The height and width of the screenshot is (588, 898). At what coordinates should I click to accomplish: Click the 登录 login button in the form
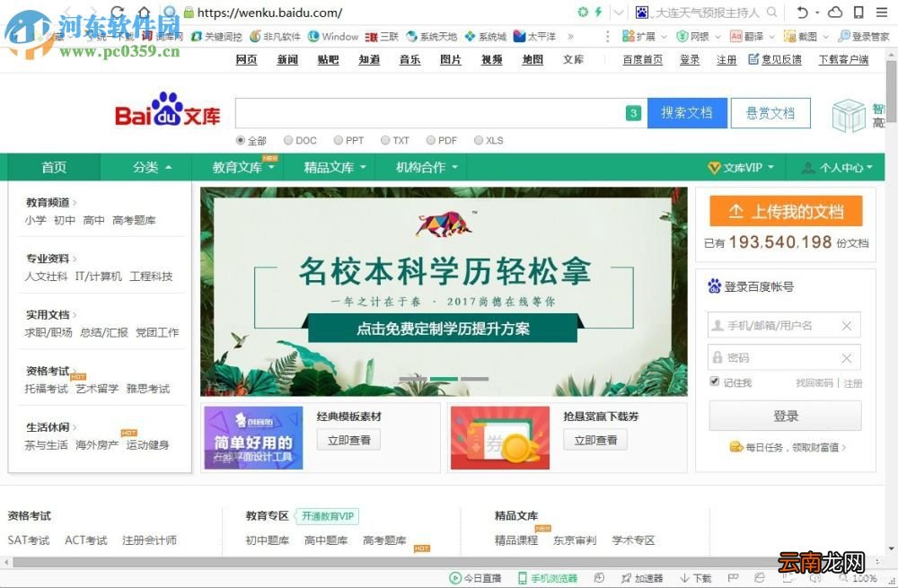[785, 416]
